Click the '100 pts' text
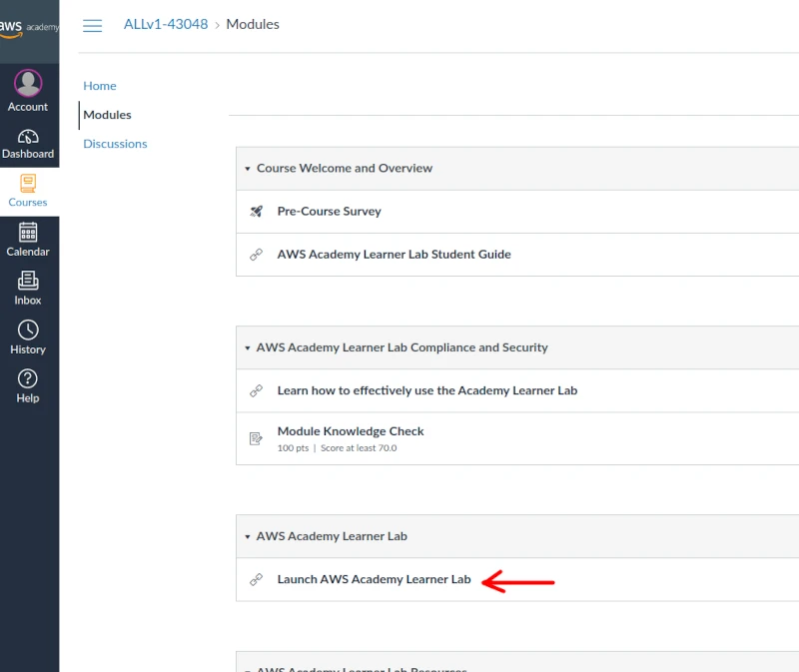 coord(293,447)
